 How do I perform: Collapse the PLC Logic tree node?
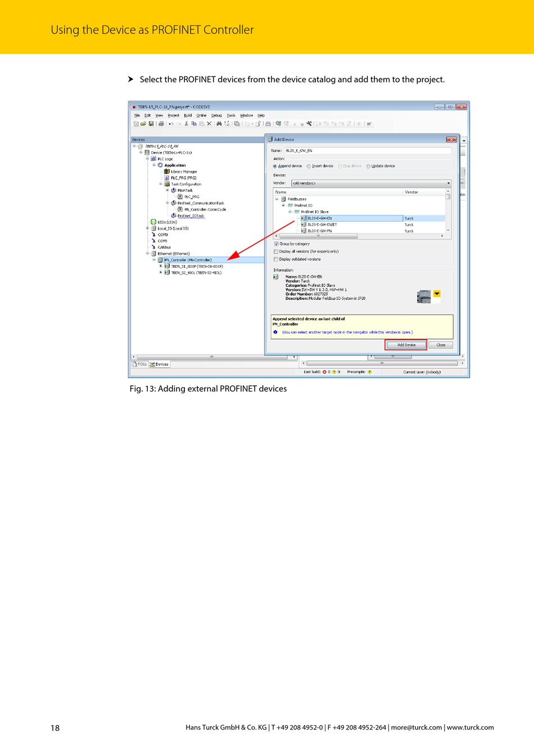(147, 159)
